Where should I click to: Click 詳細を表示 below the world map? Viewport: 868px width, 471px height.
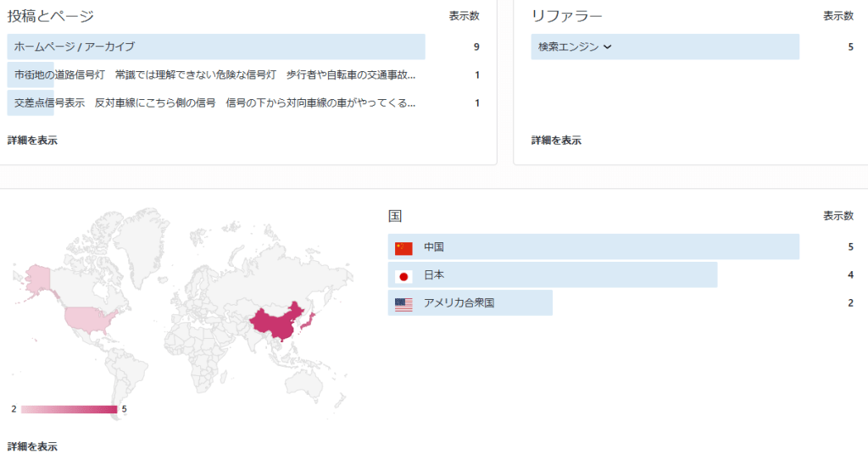click(32, 446)
